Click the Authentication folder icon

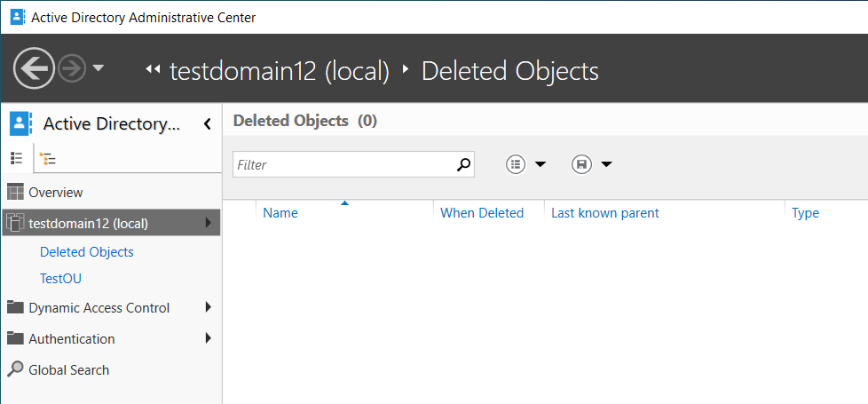tap(15, 337)
